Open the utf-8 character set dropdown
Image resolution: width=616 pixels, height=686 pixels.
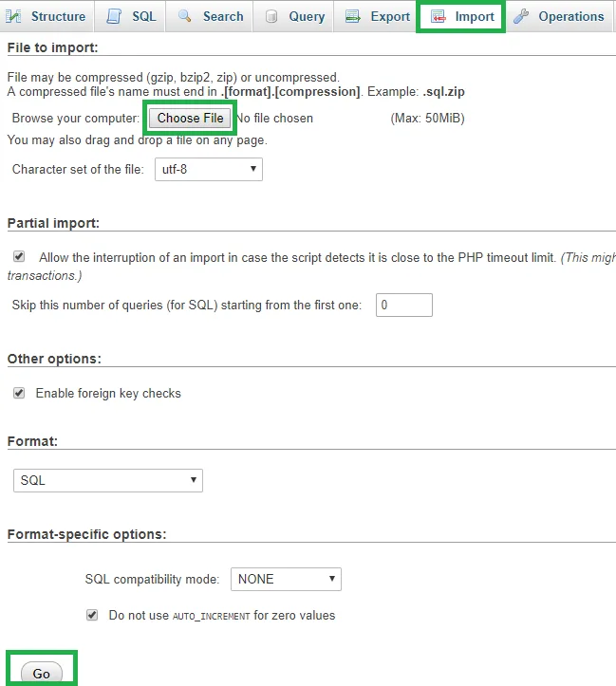coord(209,169)
